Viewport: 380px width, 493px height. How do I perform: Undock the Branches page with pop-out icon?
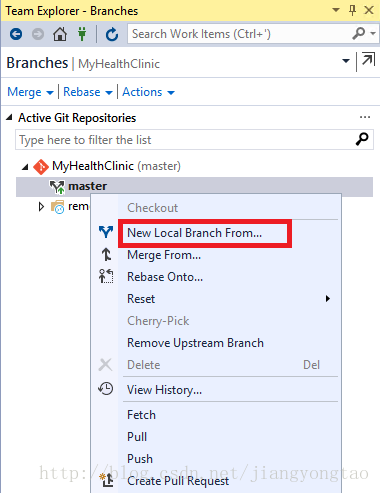point(368,59)
